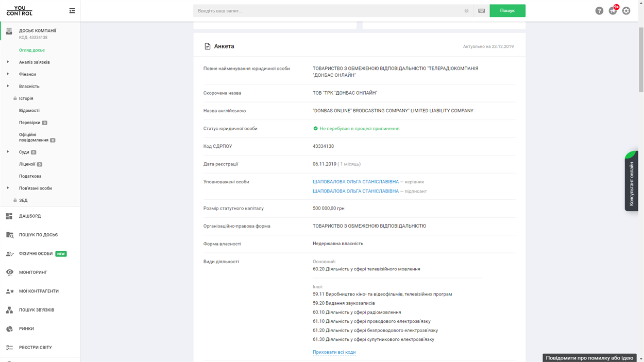Open Шаповалова Ольга Станіславівна — керівник link
Screen dimensions: 644x362
pyautogui.click(x=355, y=182)
